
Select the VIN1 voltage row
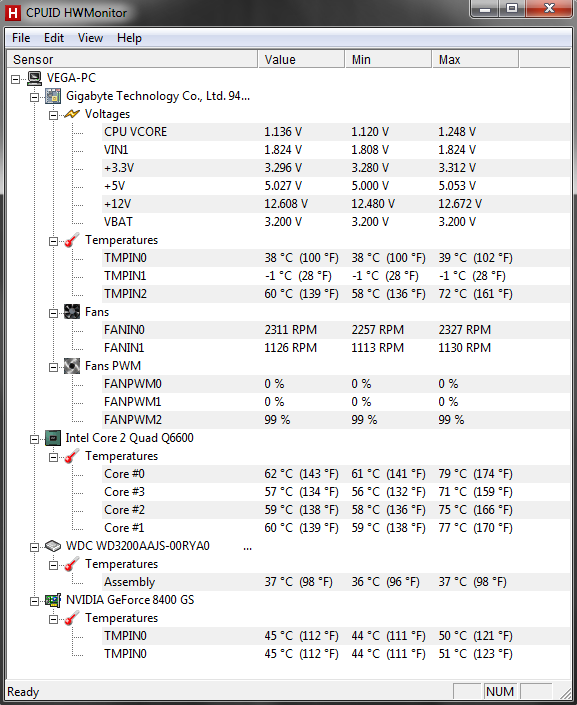(x=336, y=150)
